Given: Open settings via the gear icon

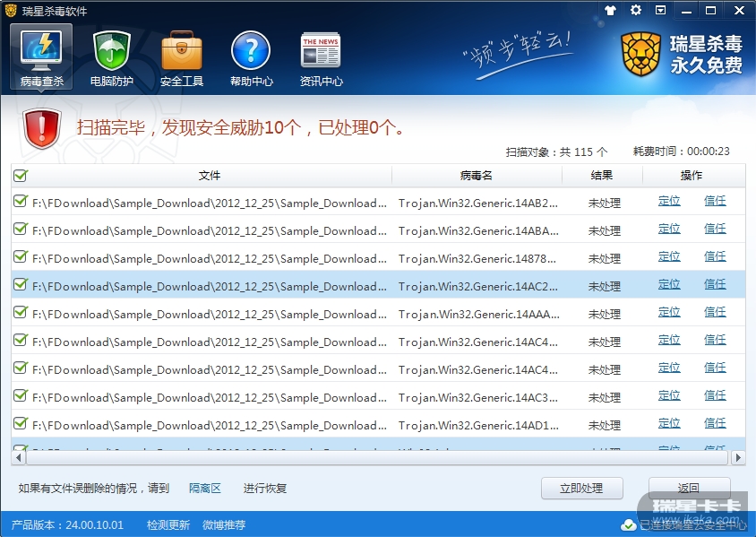Looking at the screenshot, I should [x=636, y=10].
